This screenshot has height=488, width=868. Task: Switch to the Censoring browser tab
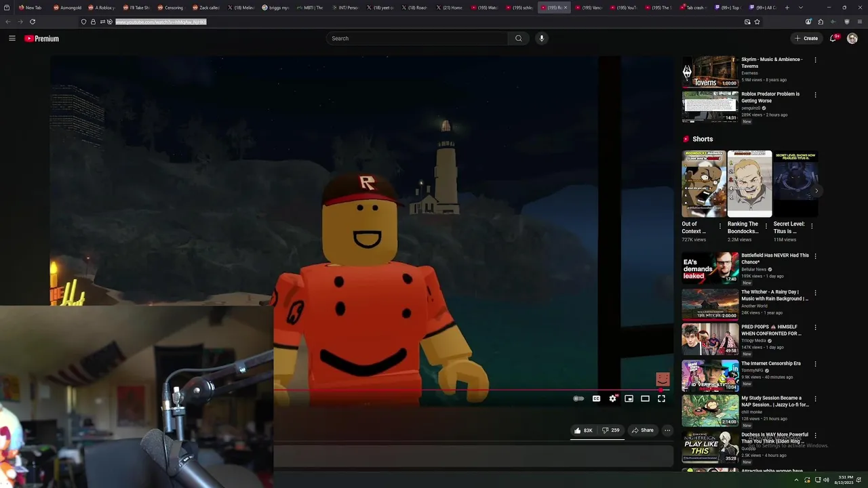pyautogui.click(x=171, y=7)
